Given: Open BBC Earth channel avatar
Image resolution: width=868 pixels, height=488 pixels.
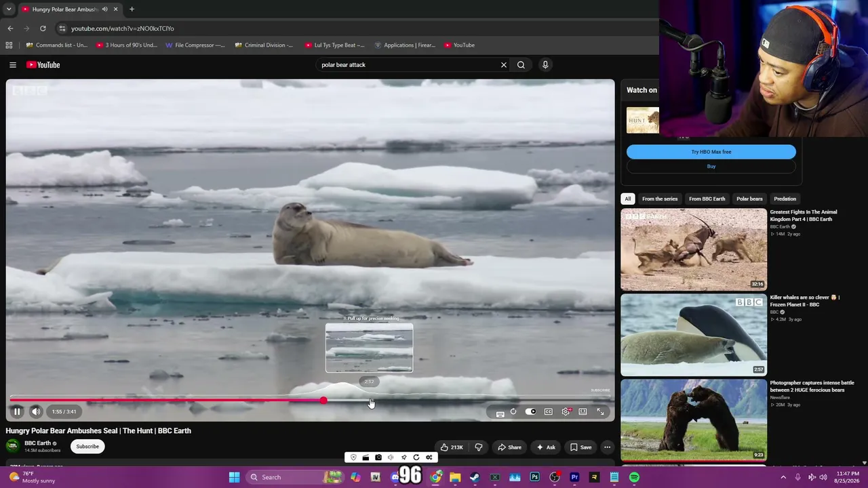Looking at the screenshot, I should [12, 446].
